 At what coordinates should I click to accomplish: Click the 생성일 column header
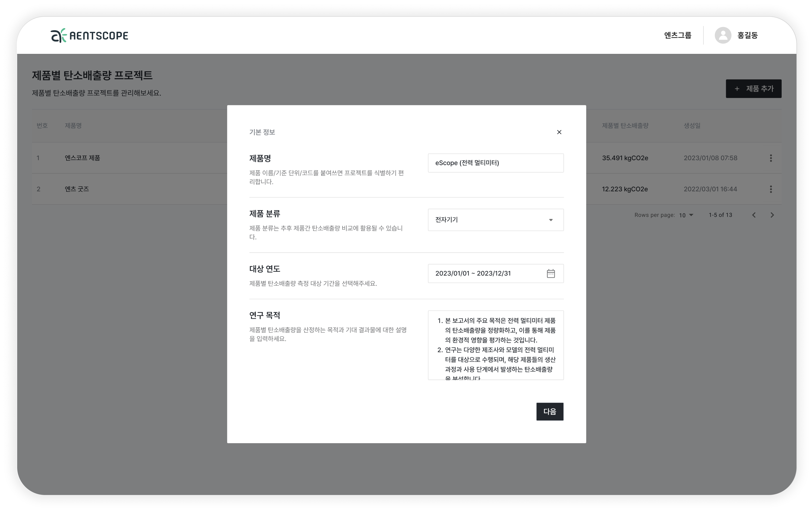click(x=692, y=126)
